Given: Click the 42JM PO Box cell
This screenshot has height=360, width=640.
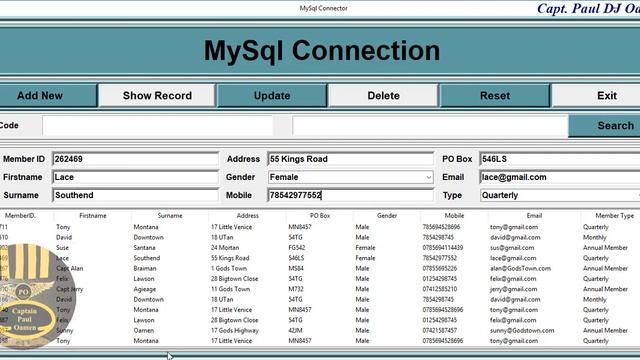Looking at the screenshot, I should click(296, 331).
